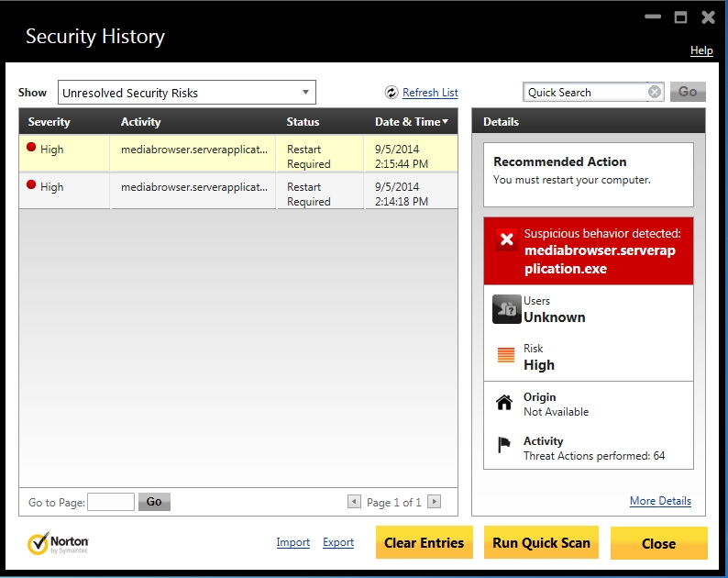The image size is (728, 578).
Task: Click the Refresh List circular arrows icon
Action: tap(392, 93)
